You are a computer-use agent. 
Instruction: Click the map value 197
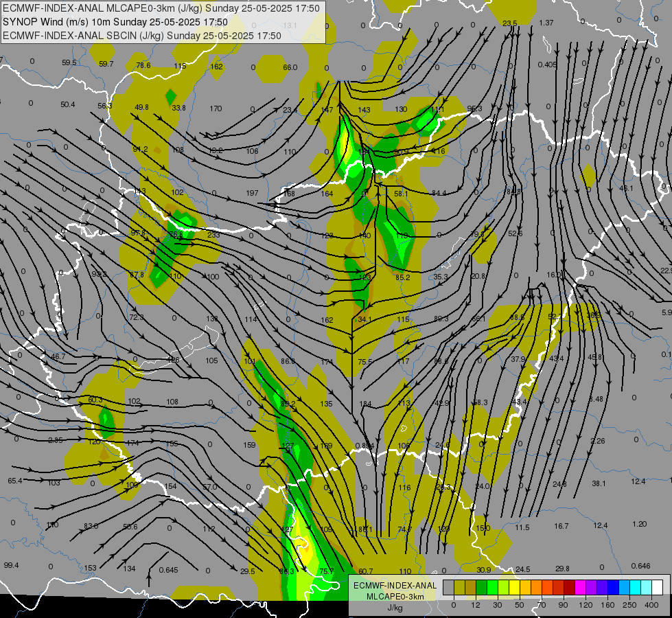(x=253, y=193)
